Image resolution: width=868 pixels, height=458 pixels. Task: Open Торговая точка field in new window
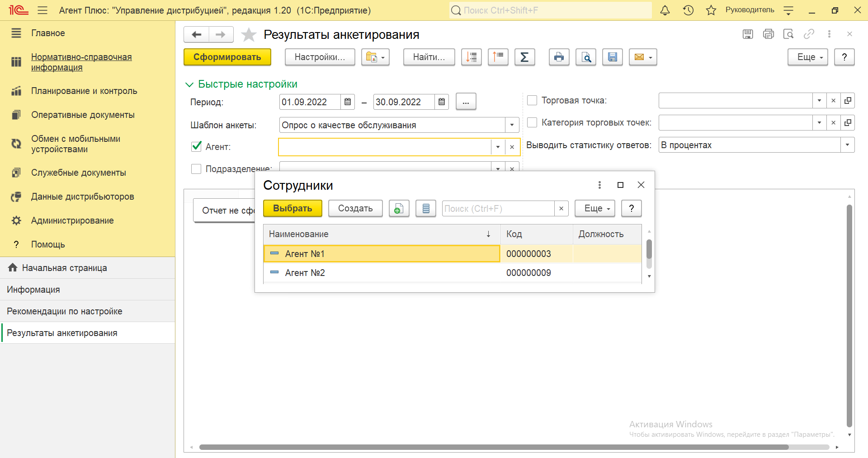pyautogui.click(x=848, y=101)
